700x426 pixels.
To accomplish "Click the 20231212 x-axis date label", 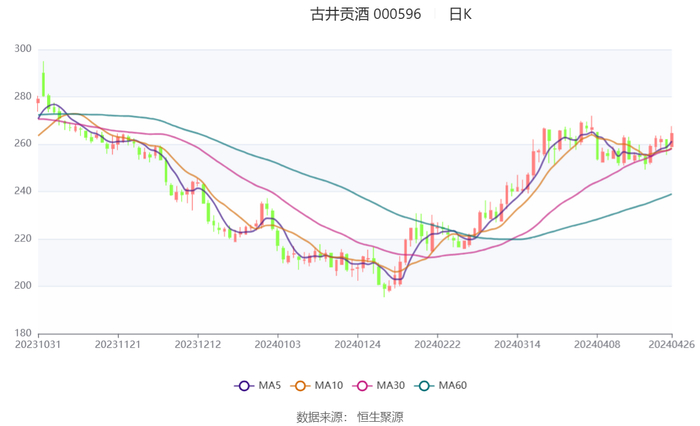I will [x=198, y=345].
